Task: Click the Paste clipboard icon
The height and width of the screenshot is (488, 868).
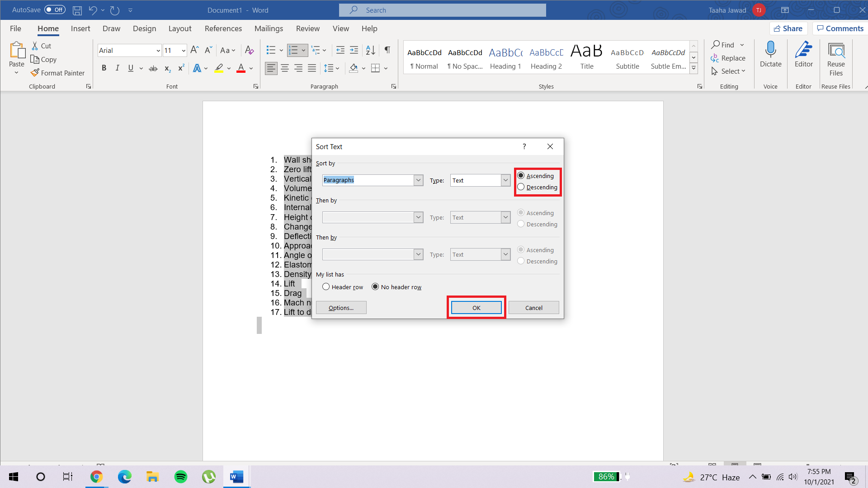Action: [17, 50]
